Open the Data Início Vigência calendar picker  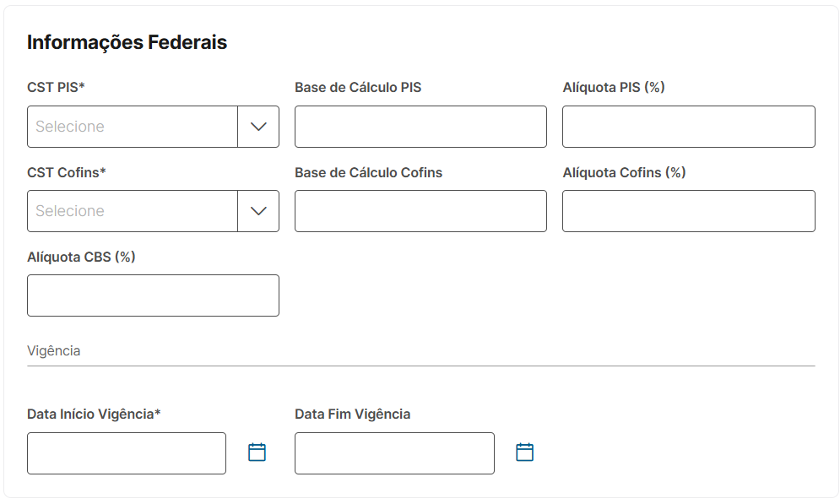pos(257,453)
